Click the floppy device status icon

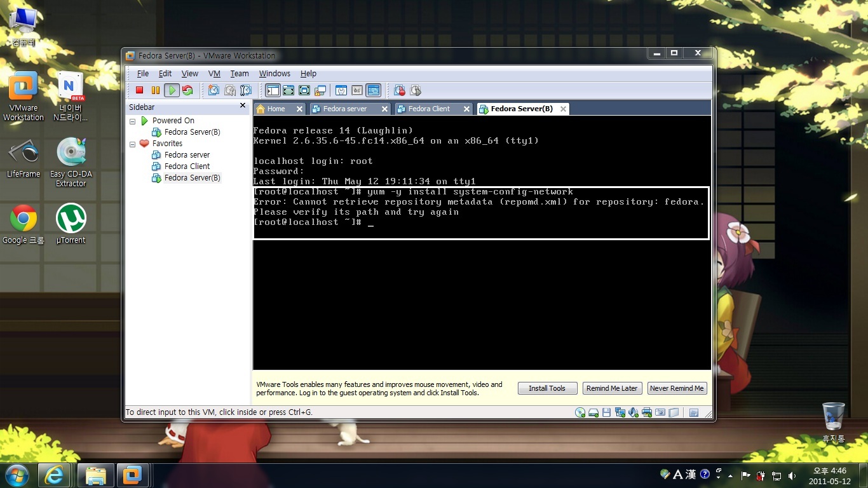pos(606,412)
